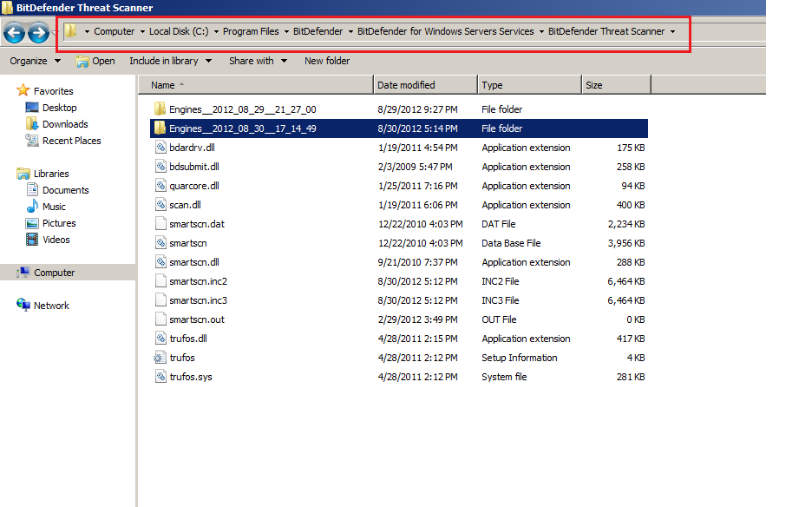Screen dimensions: 812x507
Task: Click date 2/3/2009 5:47 PM
Action: point(415,167)
